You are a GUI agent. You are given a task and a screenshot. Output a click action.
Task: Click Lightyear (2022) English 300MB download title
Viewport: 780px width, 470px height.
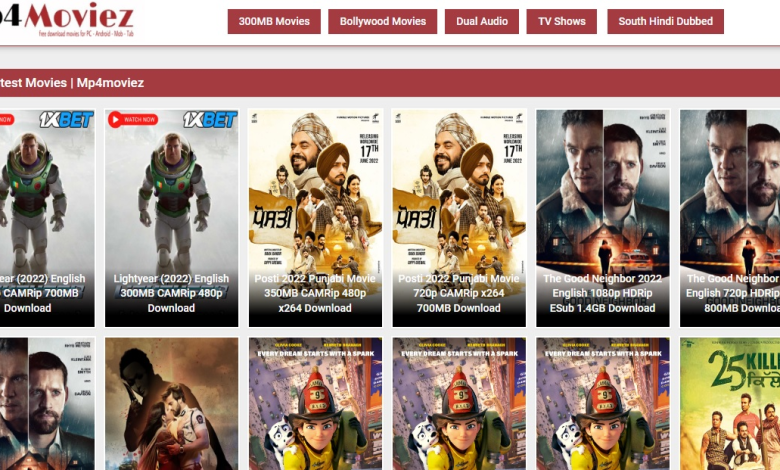(171, 293)
